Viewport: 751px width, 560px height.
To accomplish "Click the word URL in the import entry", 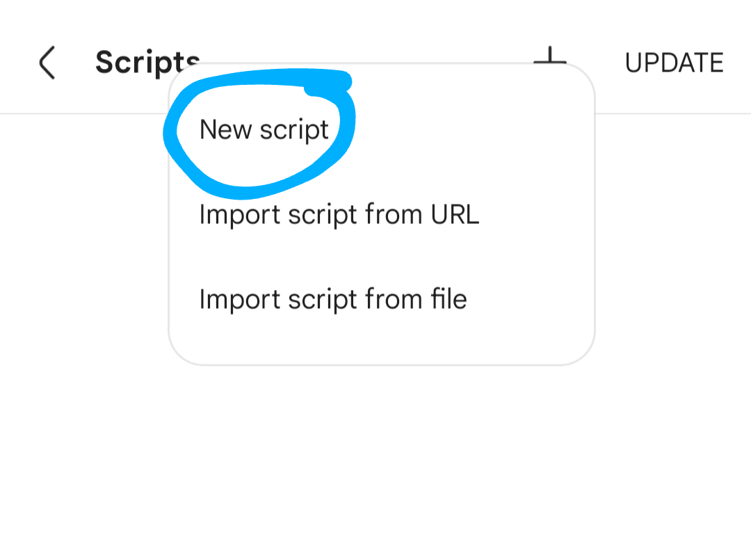I will (455, 215).
